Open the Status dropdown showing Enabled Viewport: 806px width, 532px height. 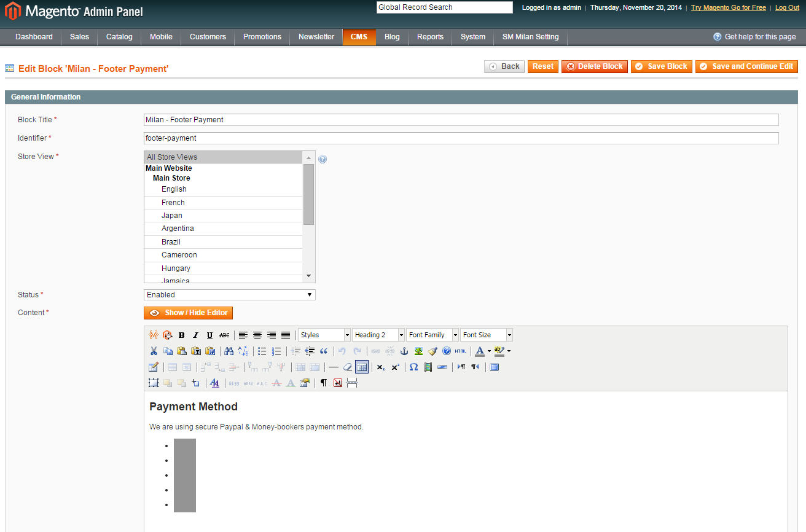[x=229, y=295]
